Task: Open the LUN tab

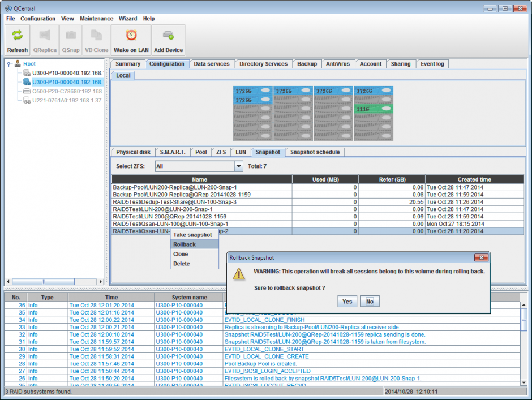Action: tap(241, 152)
